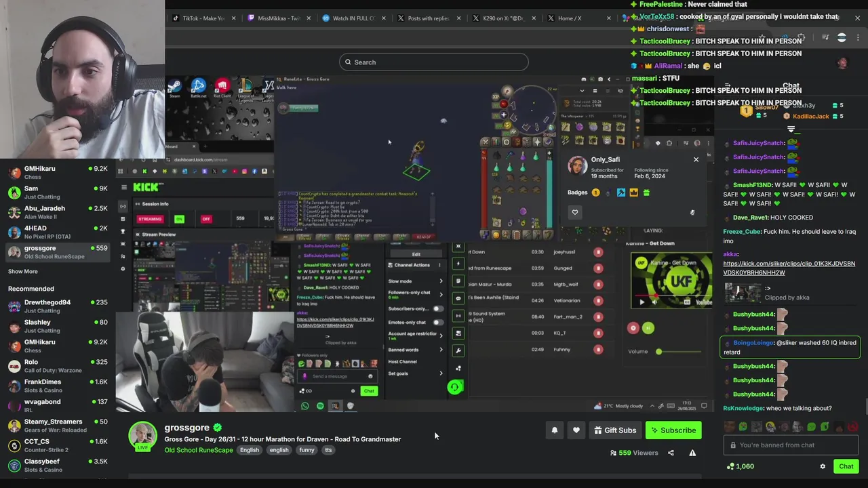Open the kick.com sliker clip link in chat
The width and height of the screenshot is (868, 488).
789,268
